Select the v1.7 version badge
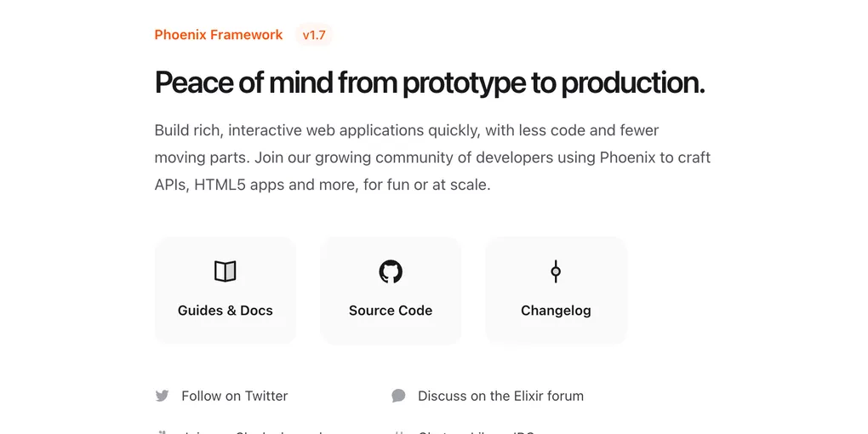Viewport: 868px width, 434px height. point(314,35)
